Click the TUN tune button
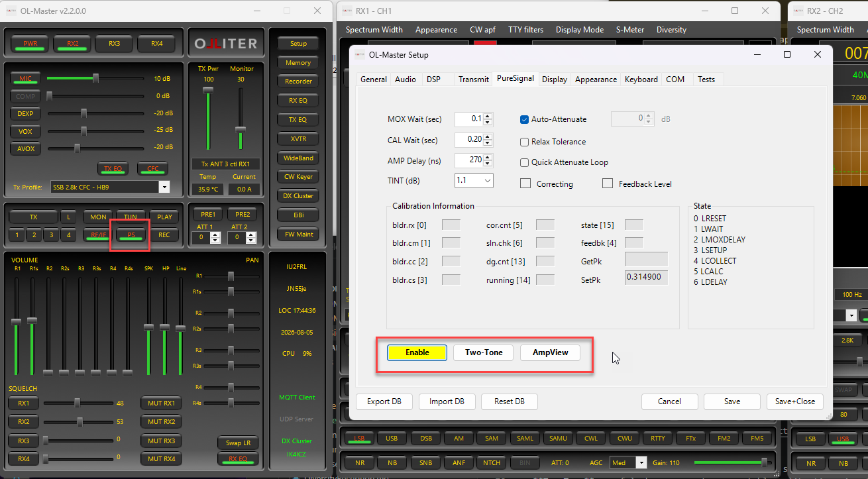 [131, 217]
